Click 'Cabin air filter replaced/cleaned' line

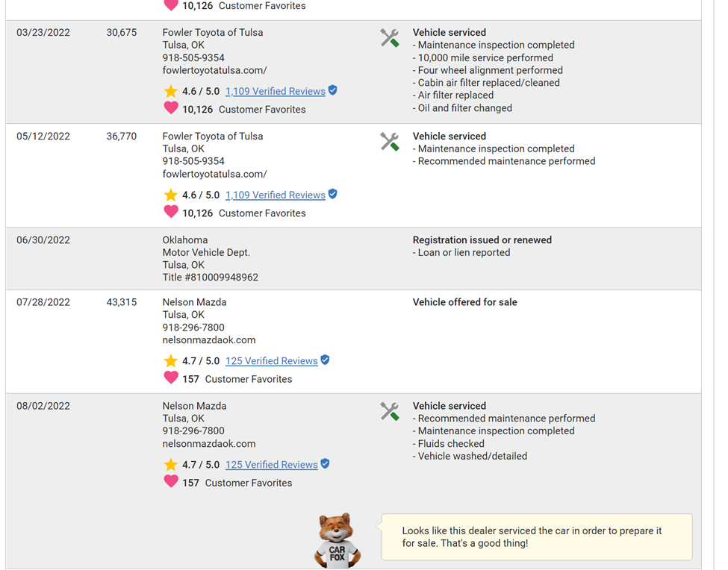486,83
